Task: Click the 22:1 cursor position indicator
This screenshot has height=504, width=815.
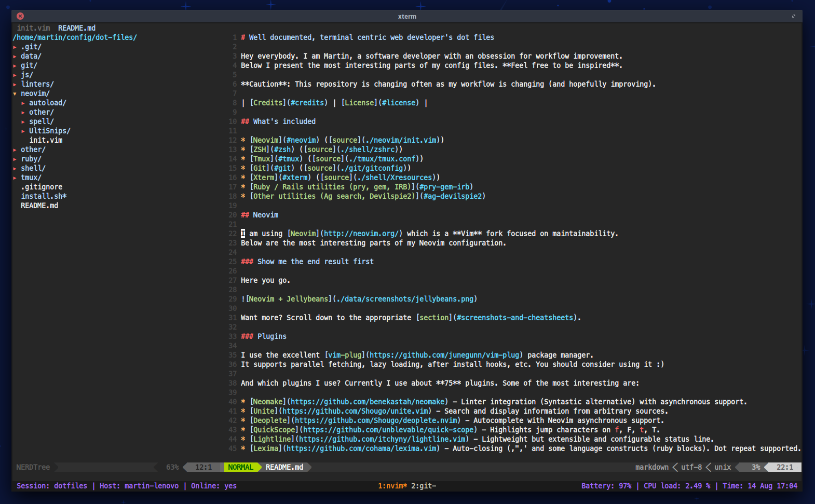Action: (785, 467)
